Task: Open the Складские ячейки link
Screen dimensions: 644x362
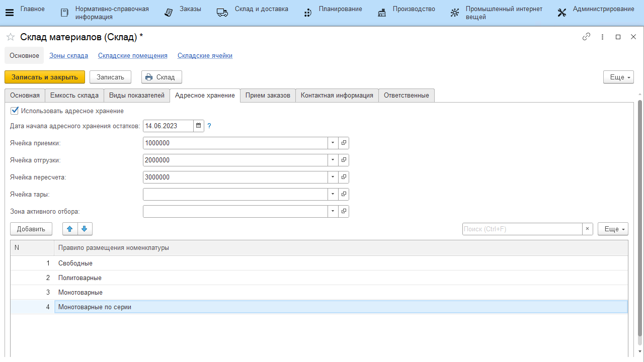Action: click(205, 56)
